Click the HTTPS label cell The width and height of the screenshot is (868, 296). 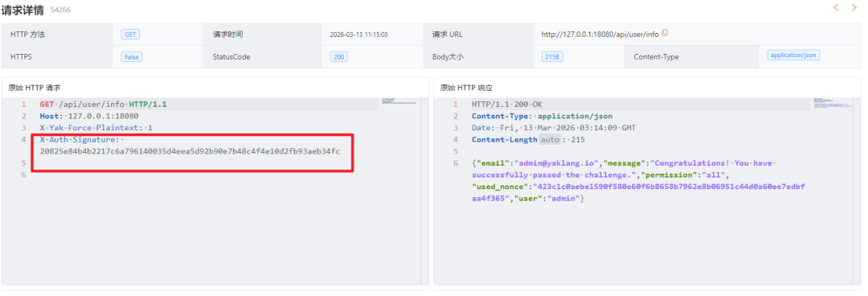tap(57, 56)
